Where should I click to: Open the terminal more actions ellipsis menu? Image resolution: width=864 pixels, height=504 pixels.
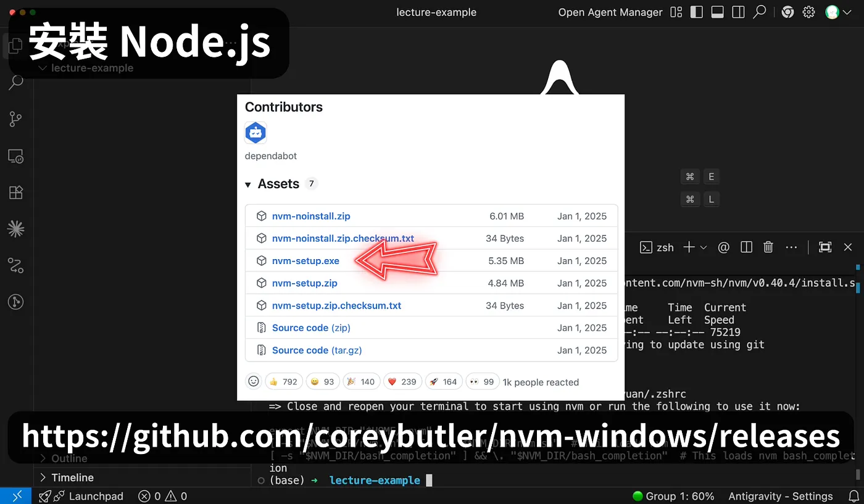coord(792,247)
